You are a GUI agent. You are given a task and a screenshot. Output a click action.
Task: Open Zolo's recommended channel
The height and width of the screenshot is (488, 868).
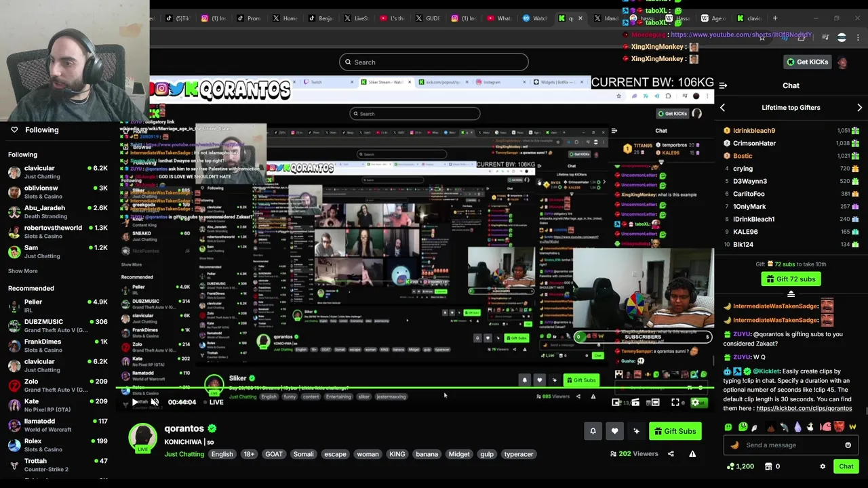click(x=58, y=385)
